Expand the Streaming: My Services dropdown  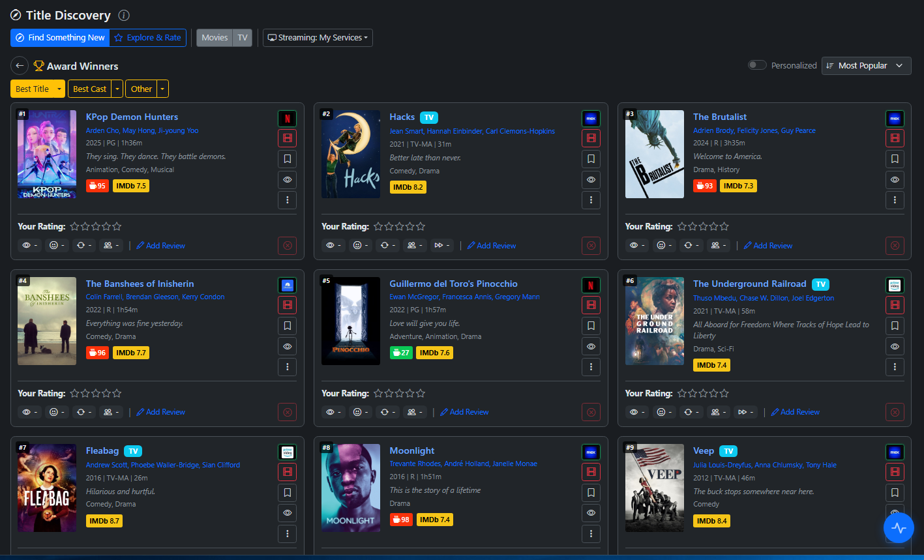coord(318,38)
